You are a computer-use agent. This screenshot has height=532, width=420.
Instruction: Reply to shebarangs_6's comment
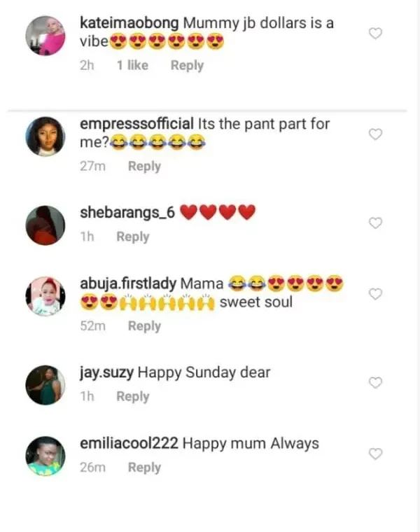[x=133, y=237]
